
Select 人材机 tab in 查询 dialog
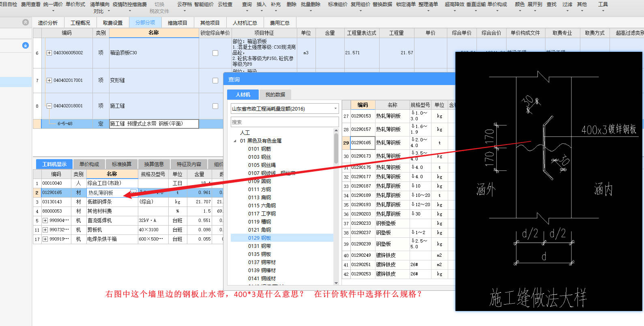pos(243,94)
